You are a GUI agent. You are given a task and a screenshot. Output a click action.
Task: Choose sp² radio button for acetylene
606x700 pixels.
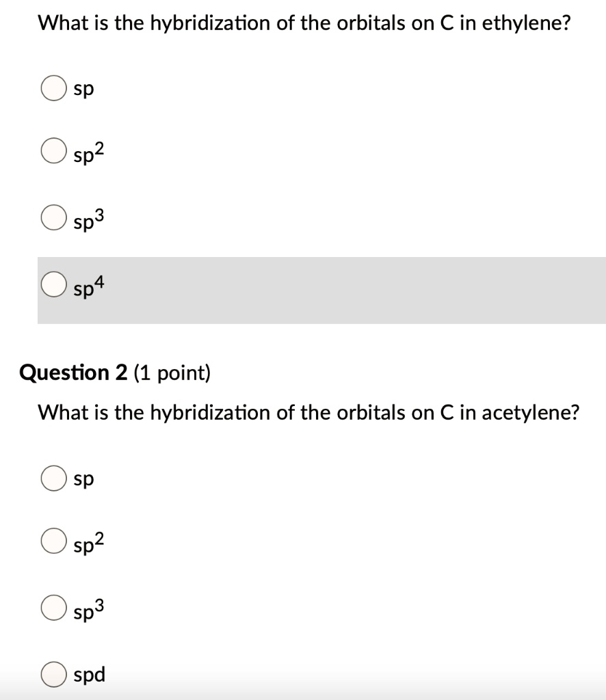(x=54, y=541)
